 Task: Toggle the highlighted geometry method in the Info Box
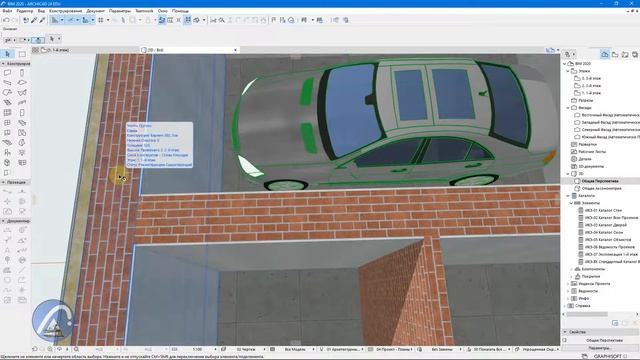click(x=38, y=40)
